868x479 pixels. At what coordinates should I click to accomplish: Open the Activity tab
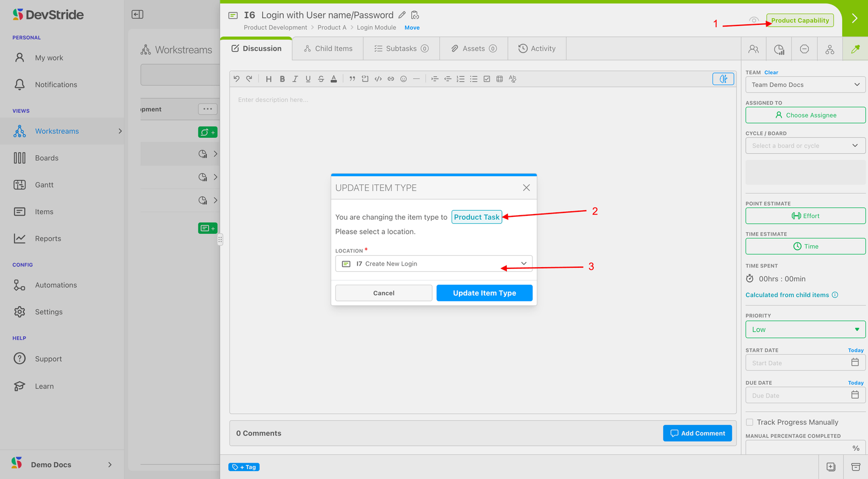tap(537, 49)
